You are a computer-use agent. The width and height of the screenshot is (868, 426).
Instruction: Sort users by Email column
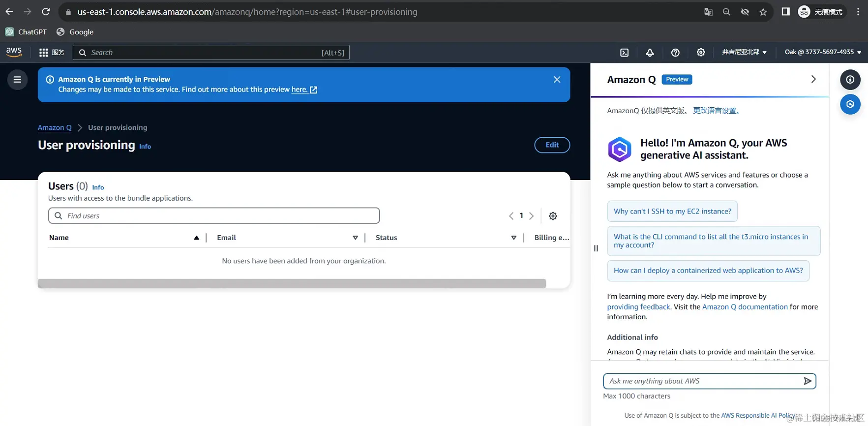[287, 238]
